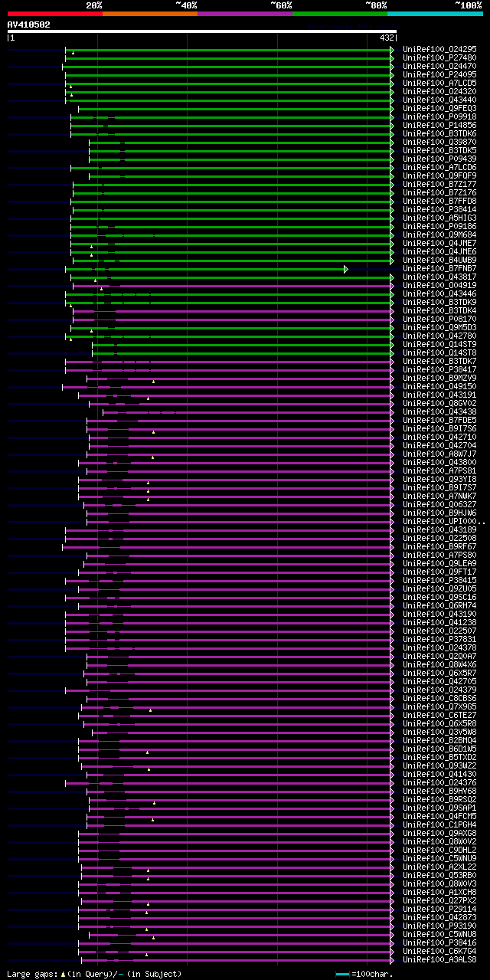
Task: Click the =100char. scale legend
Action: 364,974
